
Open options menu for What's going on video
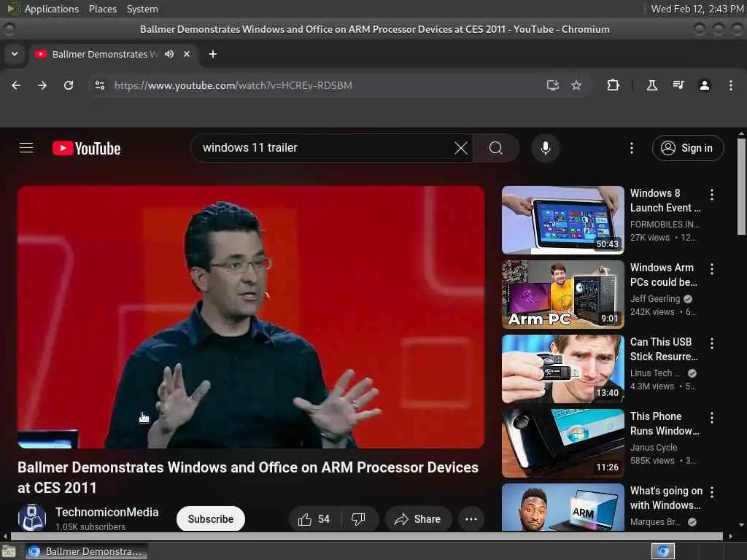pos(712,492)
